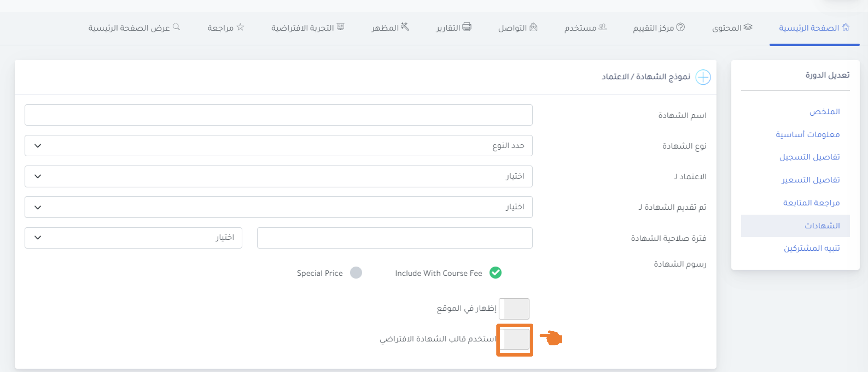Click the اسم الشهادة text field

coord(278,115)
